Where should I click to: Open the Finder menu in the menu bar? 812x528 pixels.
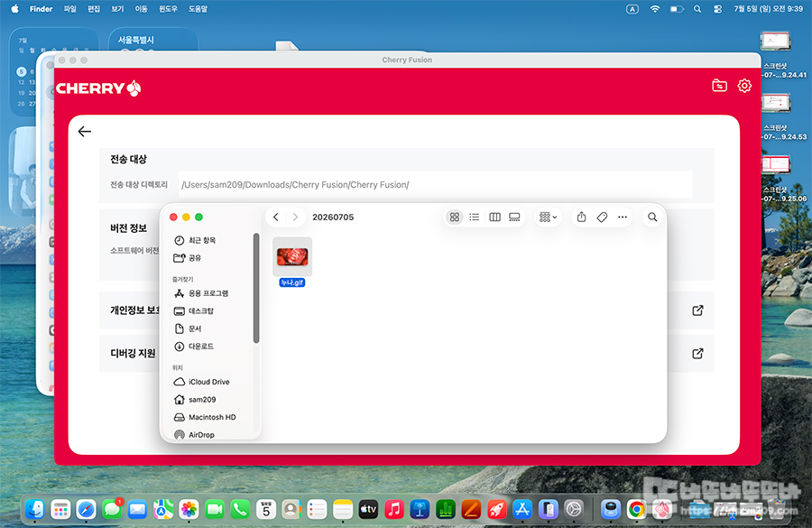41,9
